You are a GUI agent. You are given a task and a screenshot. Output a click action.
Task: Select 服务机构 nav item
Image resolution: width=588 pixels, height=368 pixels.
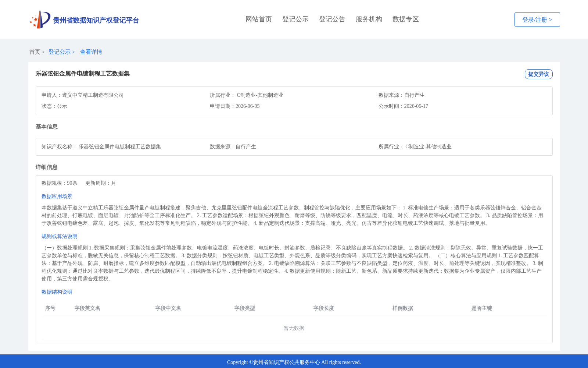click(369, 19)
